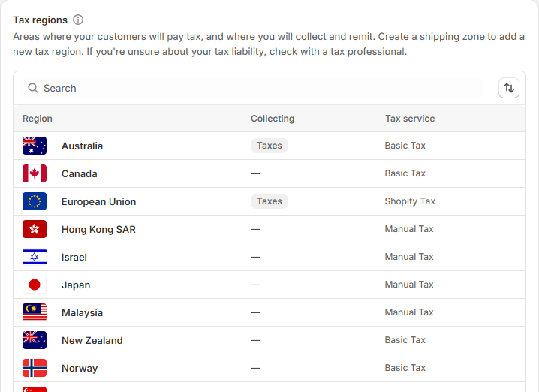Click the search magnifier icon
Image resolution: width=539 pixels, height=392 pixels.
(x=33, y=88)
